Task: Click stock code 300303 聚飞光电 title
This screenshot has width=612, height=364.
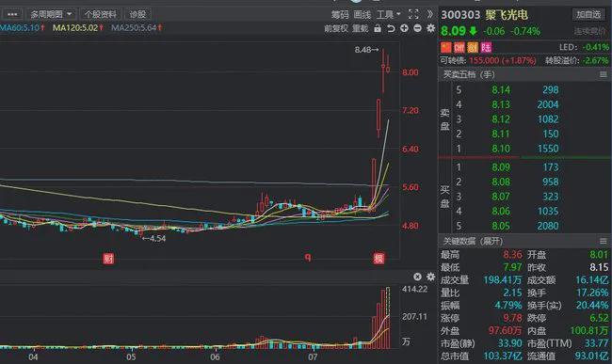Action: pos(484,15)
